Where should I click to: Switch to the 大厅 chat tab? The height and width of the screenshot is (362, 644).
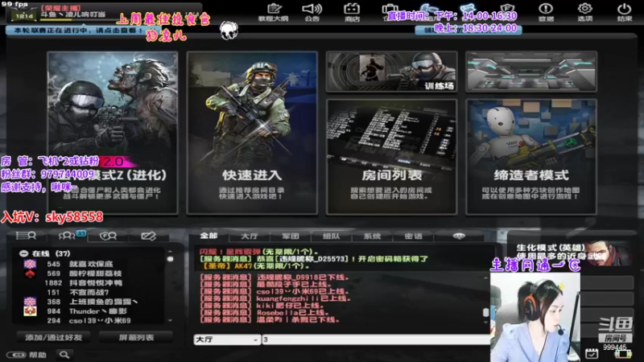[x=250, y=236]
